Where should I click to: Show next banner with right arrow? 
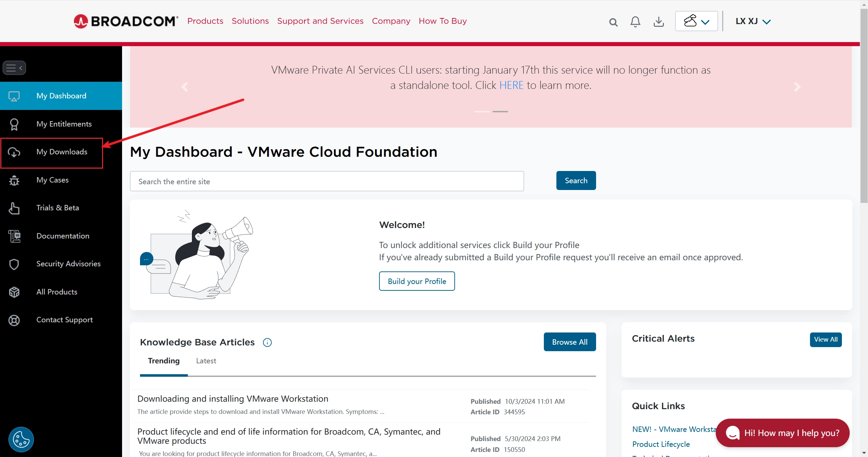797,87
